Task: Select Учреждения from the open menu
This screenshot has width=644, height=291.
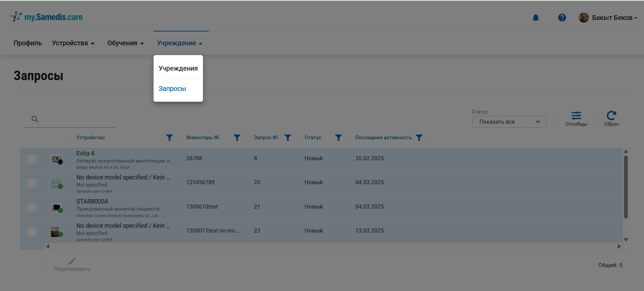Action: coord(178,68)
